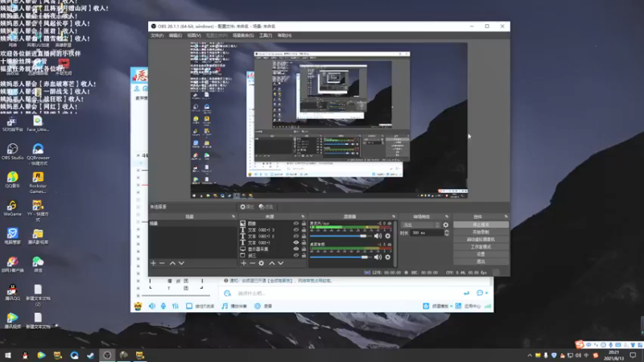Open desktop audio settings gear
The image size is (644, 362).
388,257
